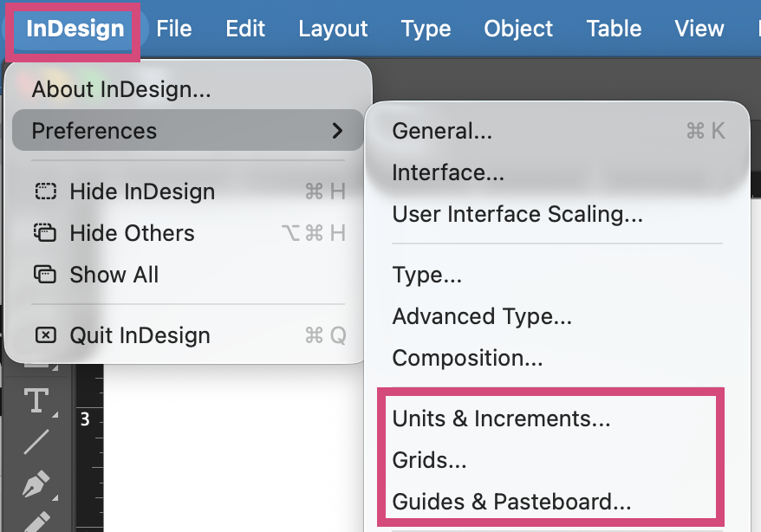Open General... preferences
761x532 pixels.
(x=557, y=131)
